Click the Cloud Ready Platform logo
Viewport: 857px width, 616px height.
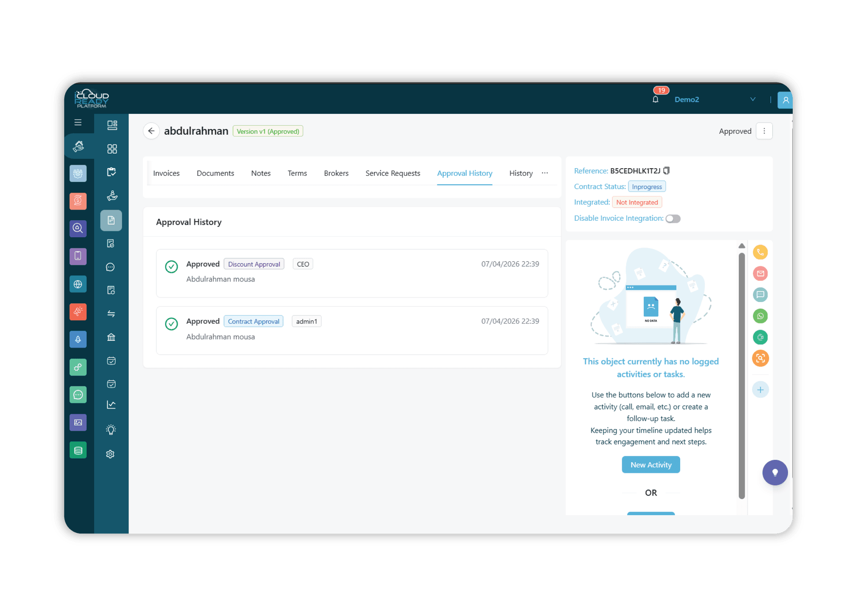point(92,99)
